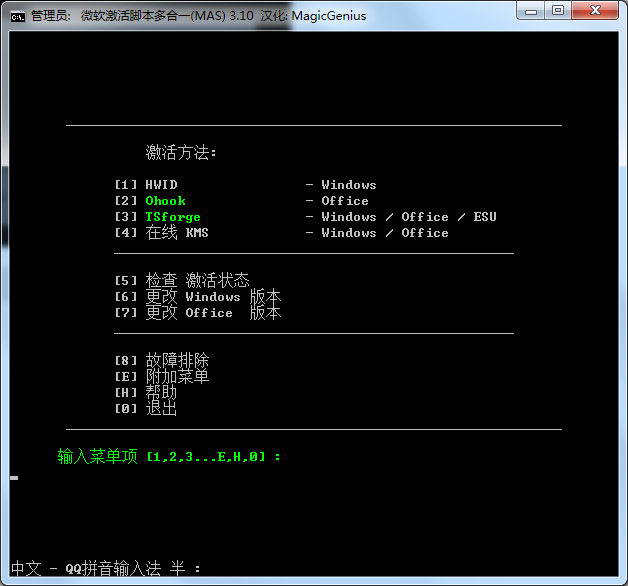Click the QQ拼音输入法 status line
Screen dimensions: 628x586
(x=105, y=568)
